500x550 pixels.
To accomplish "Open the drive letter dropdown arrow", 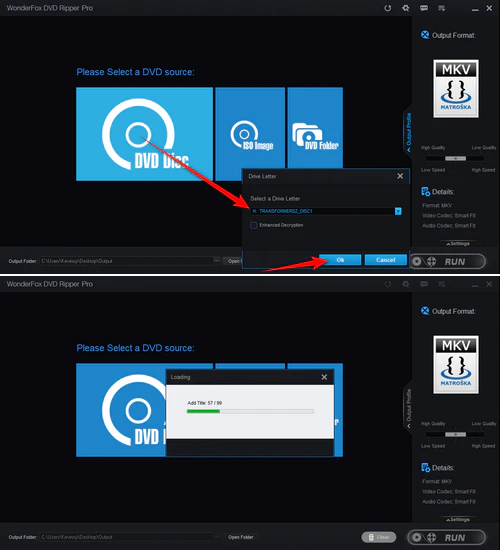I will (398, 211).
